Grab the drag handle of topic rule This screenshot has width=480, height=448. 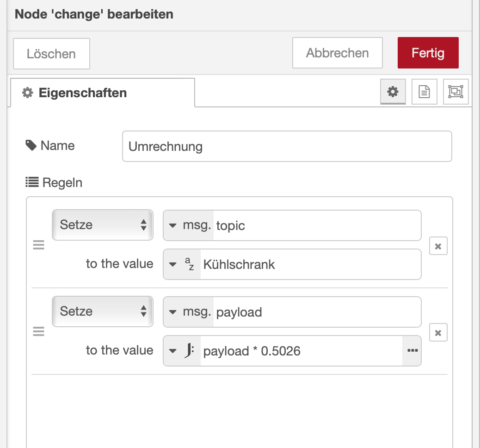point(39,245)
